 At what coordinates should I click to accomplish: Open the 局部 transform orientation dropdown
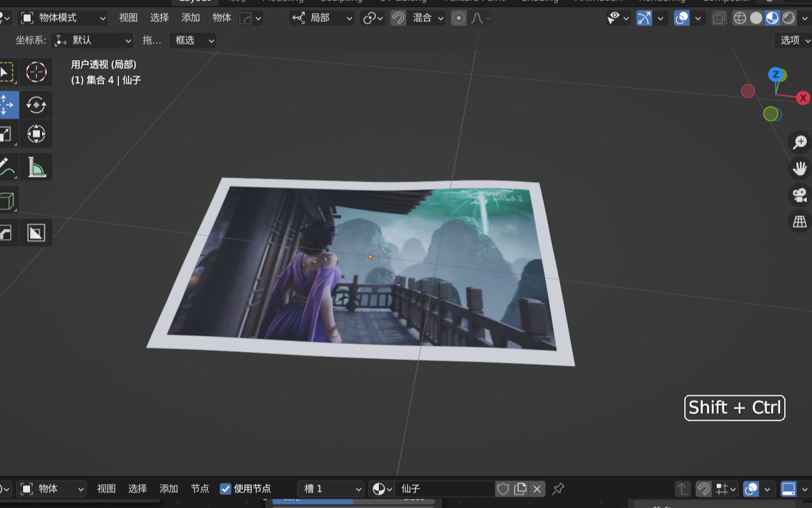click(322, 18)
